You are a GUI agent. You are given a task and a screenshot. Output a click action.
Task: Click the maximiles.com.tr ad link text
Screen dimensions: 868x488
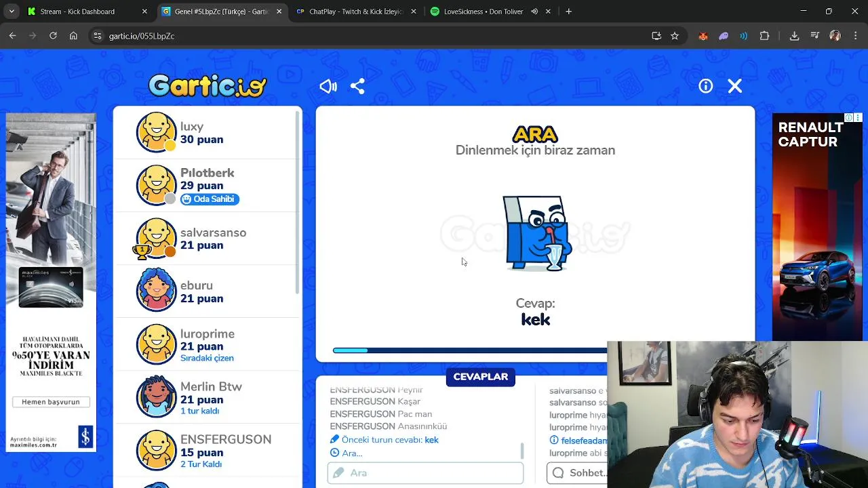point(33,445)
